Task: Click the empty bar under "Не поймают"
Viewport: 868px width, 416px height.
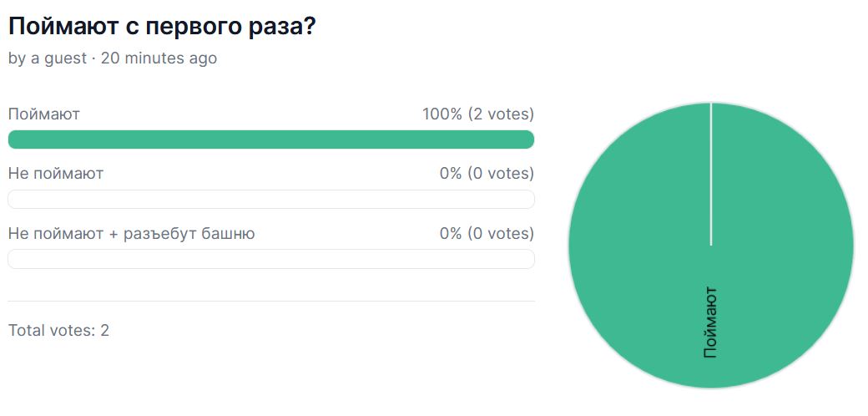Action: tap(271, 200)
